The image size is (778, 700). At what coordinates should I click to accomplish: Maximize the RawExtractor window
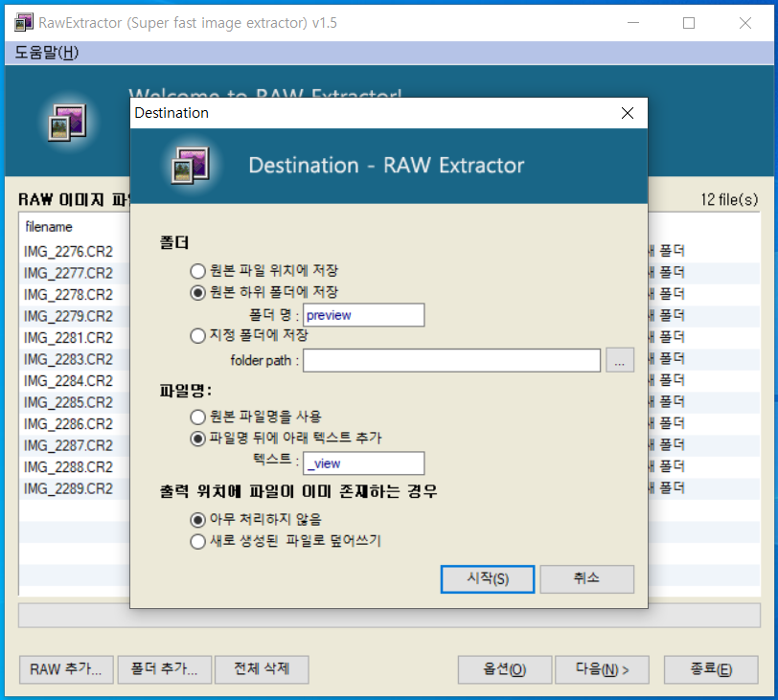(x=689, y=23)
